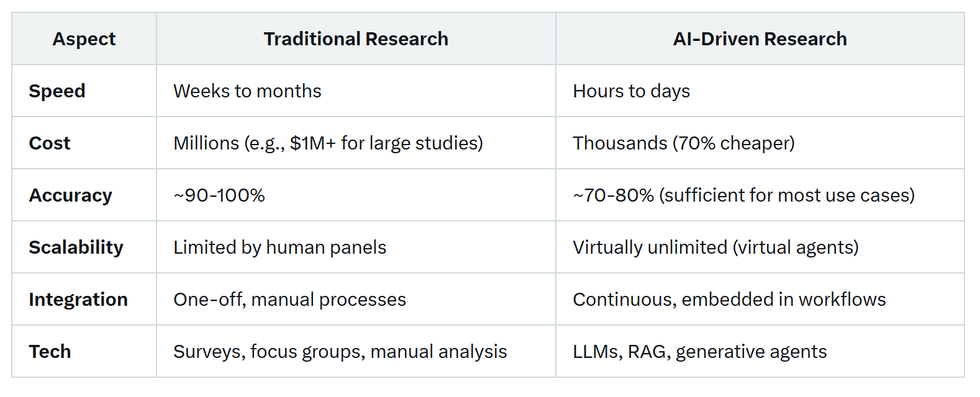Select the Speed row label

57,91
